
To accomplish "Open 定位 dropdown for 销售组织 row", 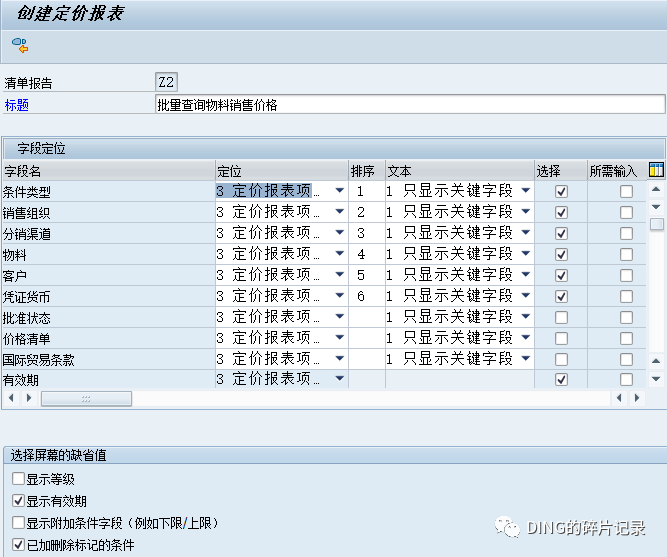I will [339, 211].
